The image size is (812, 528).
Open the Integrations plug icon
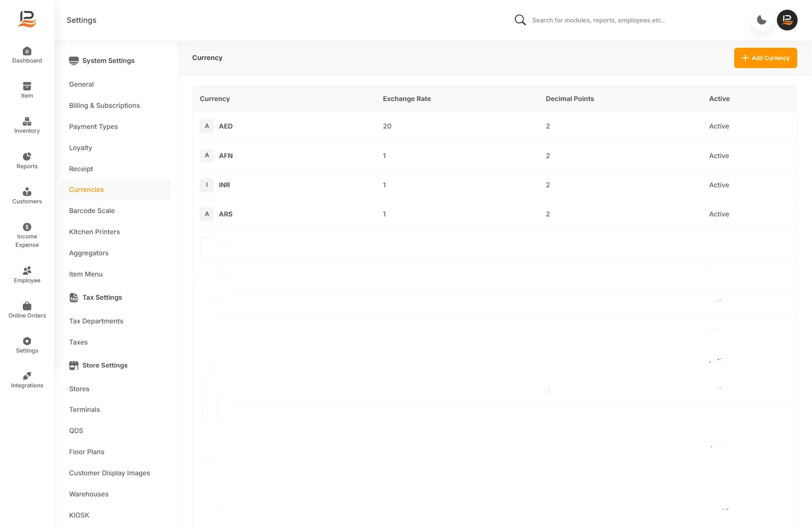(x=27, y=376)
